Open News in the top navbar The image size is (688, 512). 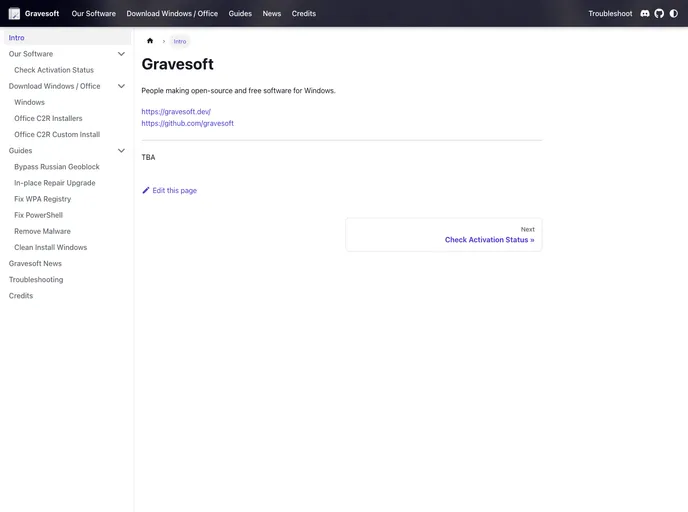(272, 14)
